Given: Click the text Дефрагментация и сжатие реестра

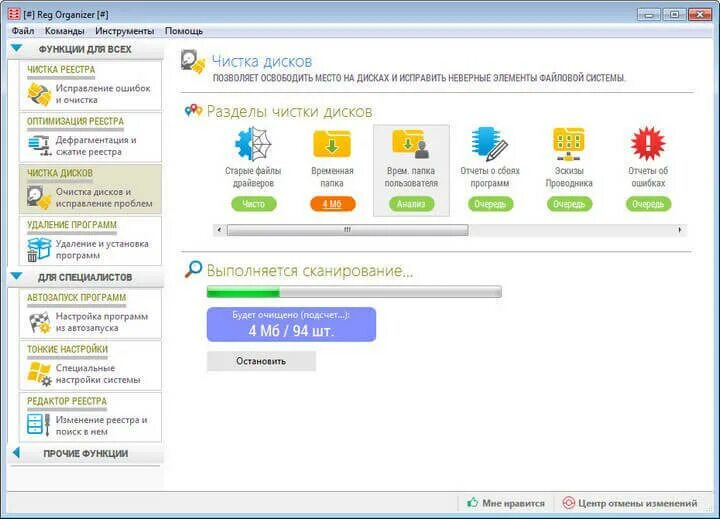Looking at the screenshot, I should tap(96, 146).
